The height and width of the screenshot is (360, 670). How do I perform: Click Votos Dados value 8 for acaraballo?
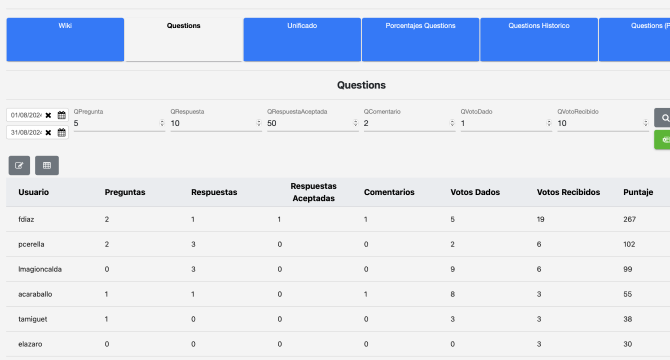(453, 294)
